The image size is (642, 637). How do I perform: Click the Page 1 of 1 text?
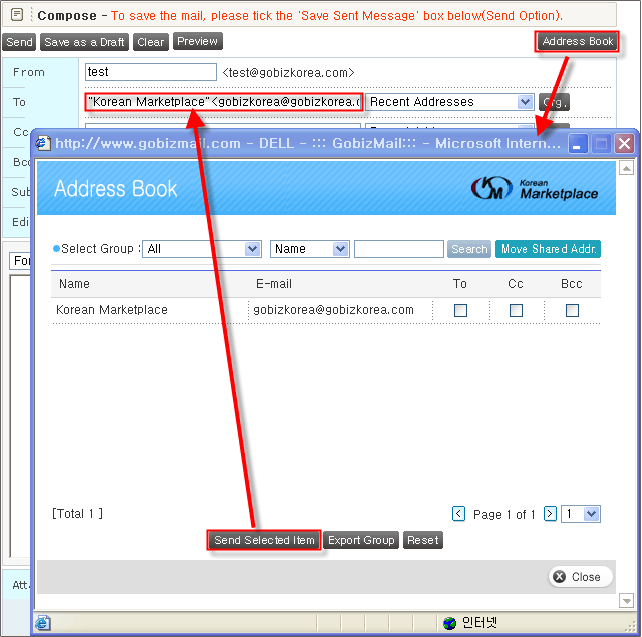point(504,514)
